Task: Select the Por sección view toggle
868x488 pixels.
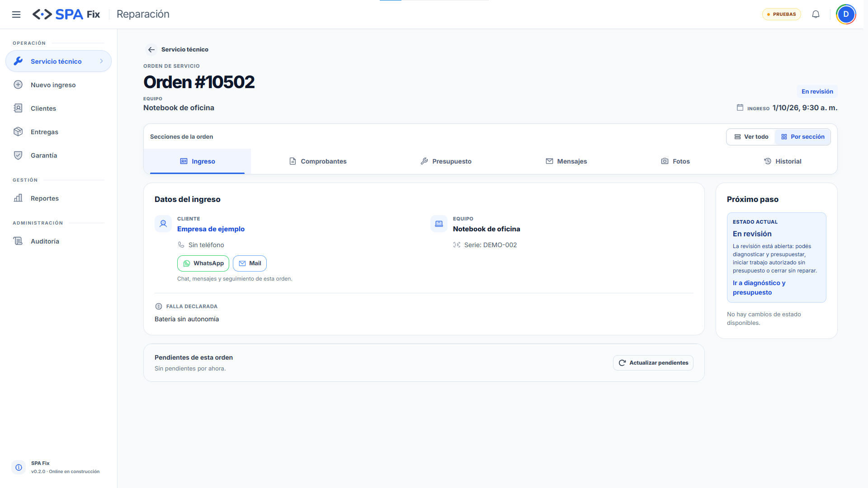Action: click(802, 137)
